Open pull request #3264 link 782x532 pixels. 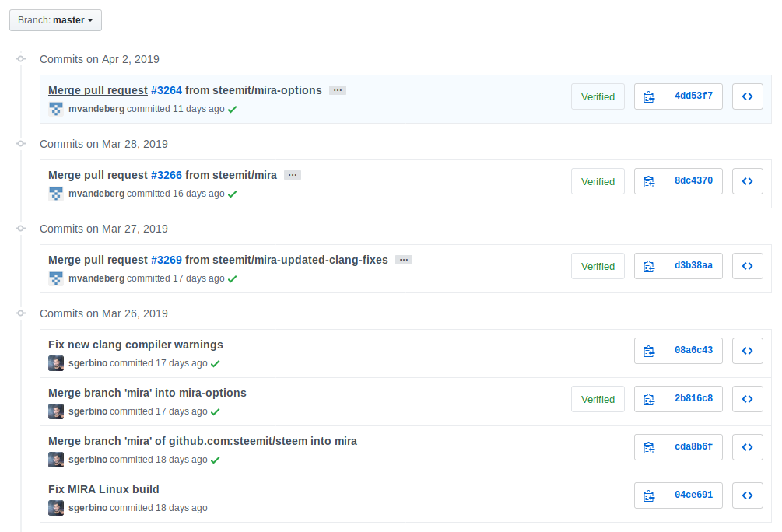[x=166, y=90]
